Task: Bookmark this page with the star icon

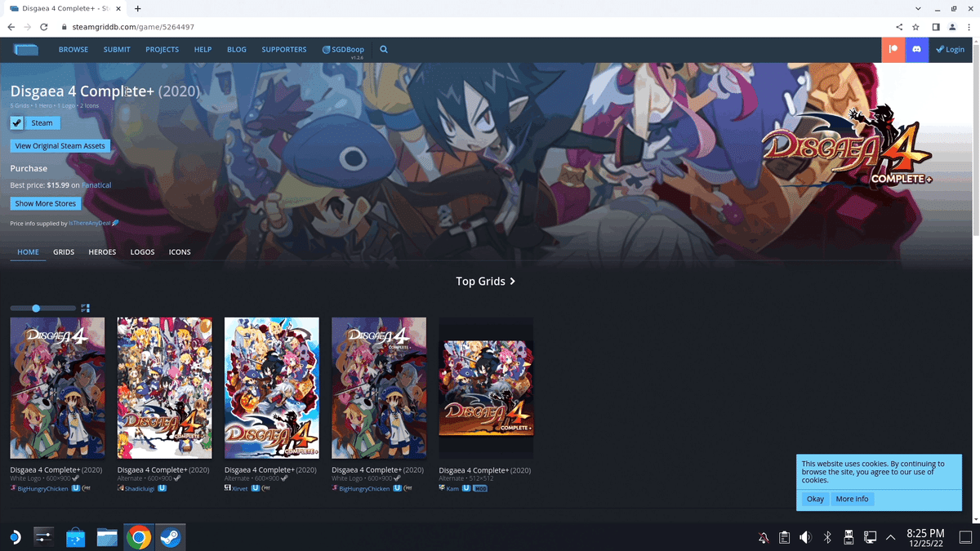Action: (915, 27)
